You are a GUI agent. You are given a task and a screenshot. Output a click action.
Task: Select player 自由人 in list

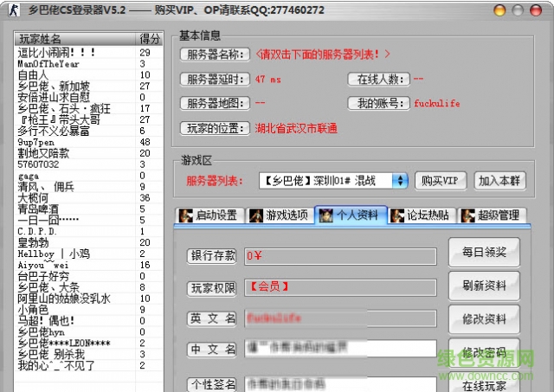click(88, 75)
